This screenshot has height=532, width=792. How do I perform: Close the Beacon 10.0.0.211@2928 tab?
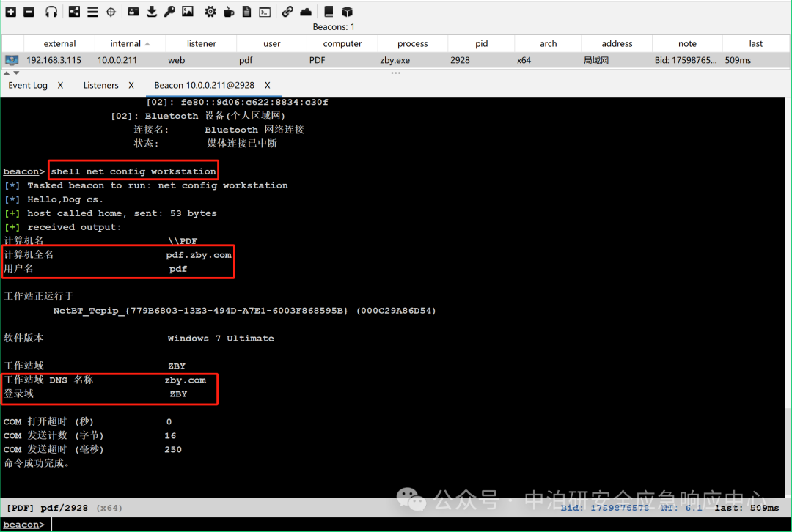[267, 85]
